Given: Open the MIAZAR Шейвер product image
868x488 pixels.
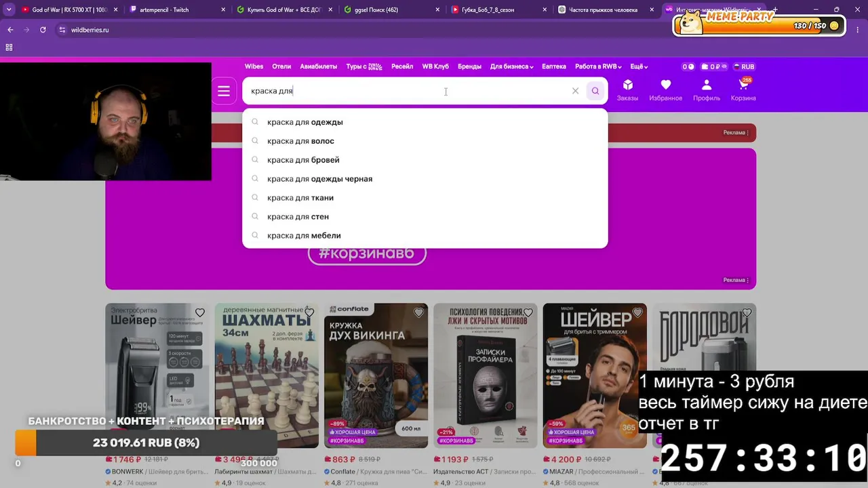Looking at the screenshot, I should tap(595, 375).
